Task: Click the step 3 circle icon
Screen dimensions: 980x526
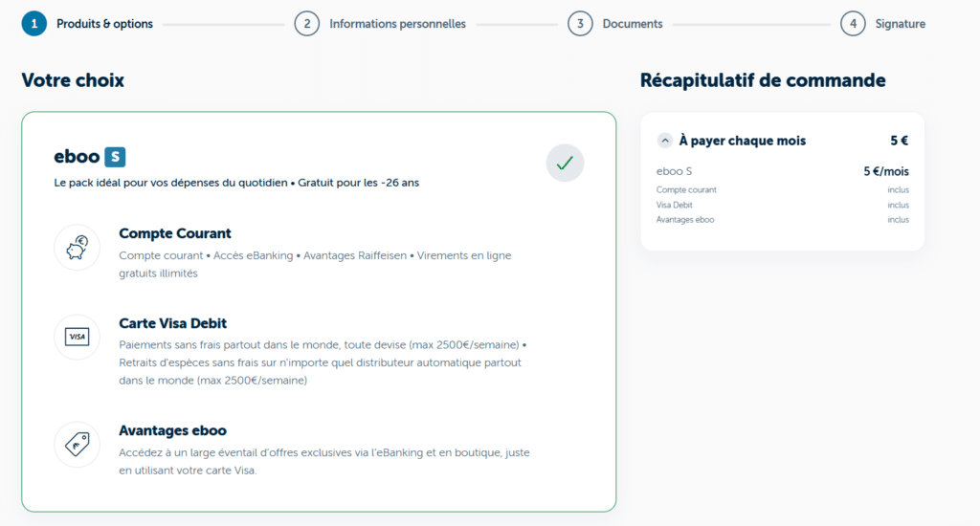Action: coord(580,24)
